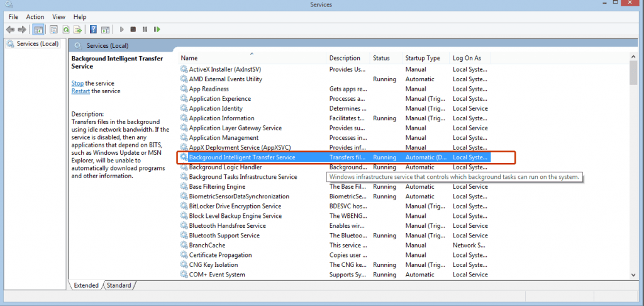This screenshot has width=644, height=306.
Task: Click the vertical scrollbar up arrow
Action: (633, 57)
